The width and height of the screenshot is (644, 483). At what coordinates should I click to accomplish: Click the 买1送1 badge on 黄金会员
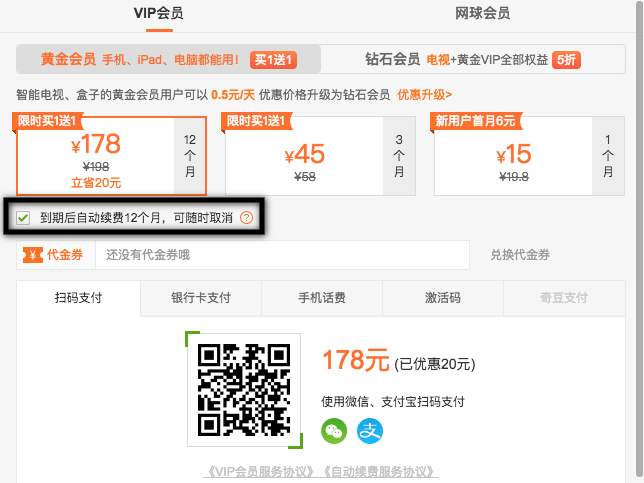point(273,60)
